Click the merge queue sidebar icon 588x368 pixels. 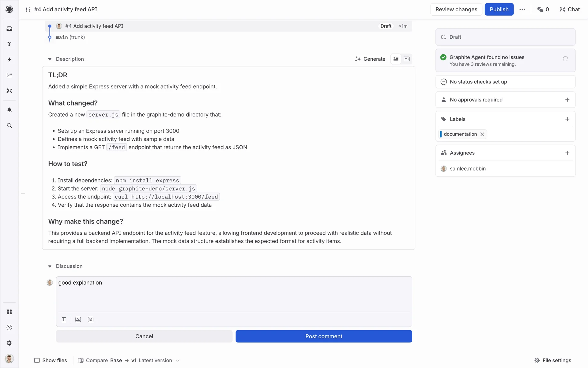[x=9, y=44]
